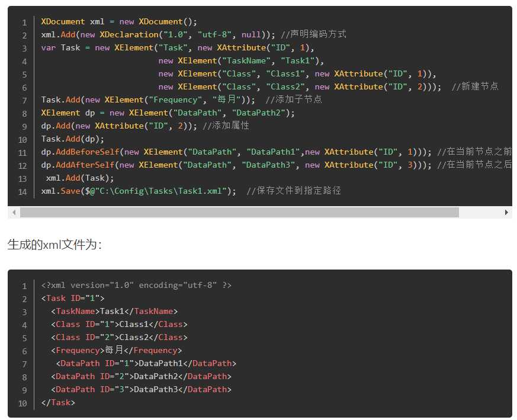
Task: Click the Task.Add "Frequency" line
Action: [x=181, y=100]
